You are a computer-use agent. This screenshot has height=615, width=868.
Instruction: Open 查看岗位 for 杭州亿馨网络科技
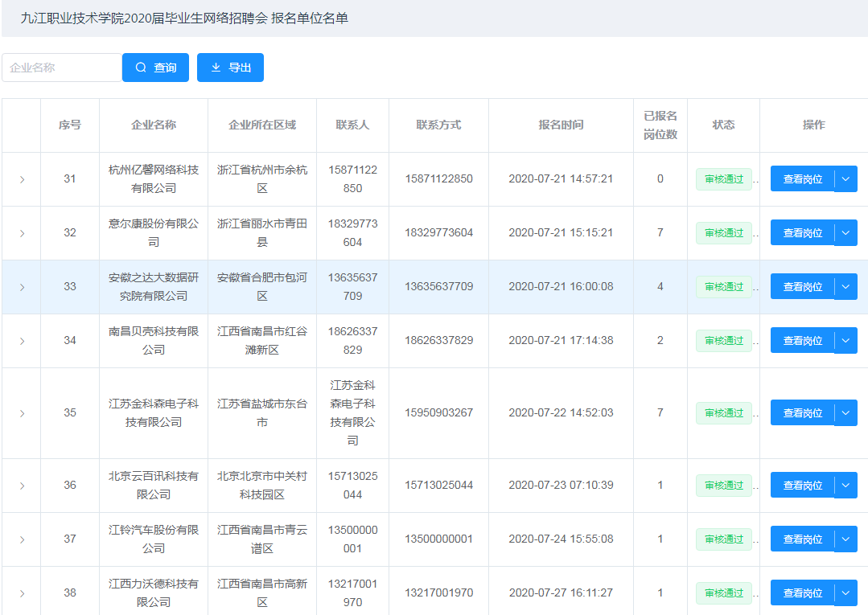pyautogui.click(x=802, y=178)
